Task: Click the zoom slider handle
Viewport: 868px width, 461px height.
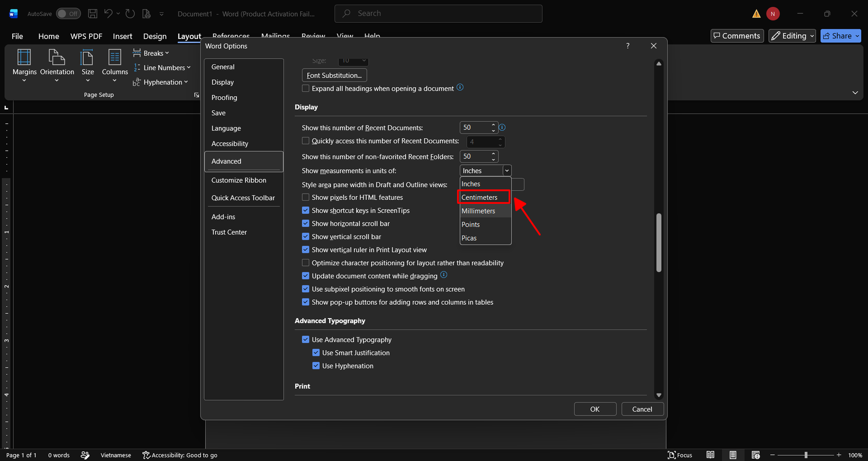Action: pos(805,455)
